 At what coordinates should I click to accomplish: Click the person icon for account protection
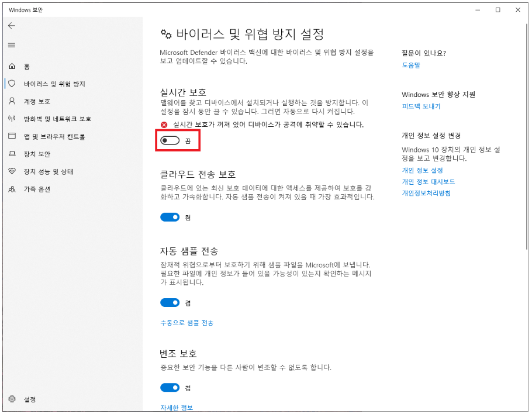coord(12,101)
